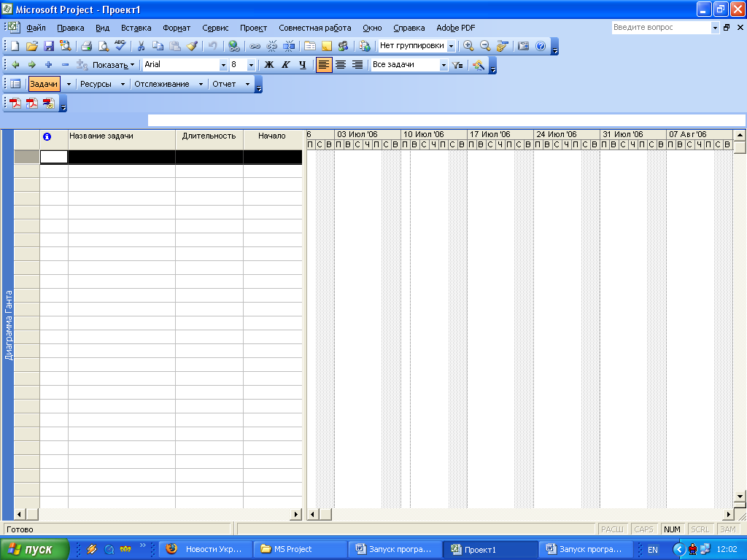Click the Convert to Adobe PDF icon

pyautogui.click(x=15, y=103)
